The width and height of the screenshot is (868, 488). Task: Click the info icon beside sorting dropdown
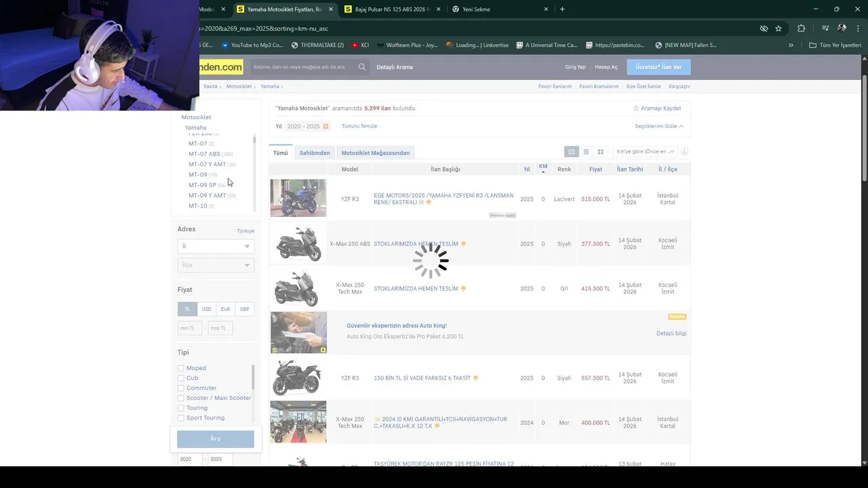[x=684, y=152]
